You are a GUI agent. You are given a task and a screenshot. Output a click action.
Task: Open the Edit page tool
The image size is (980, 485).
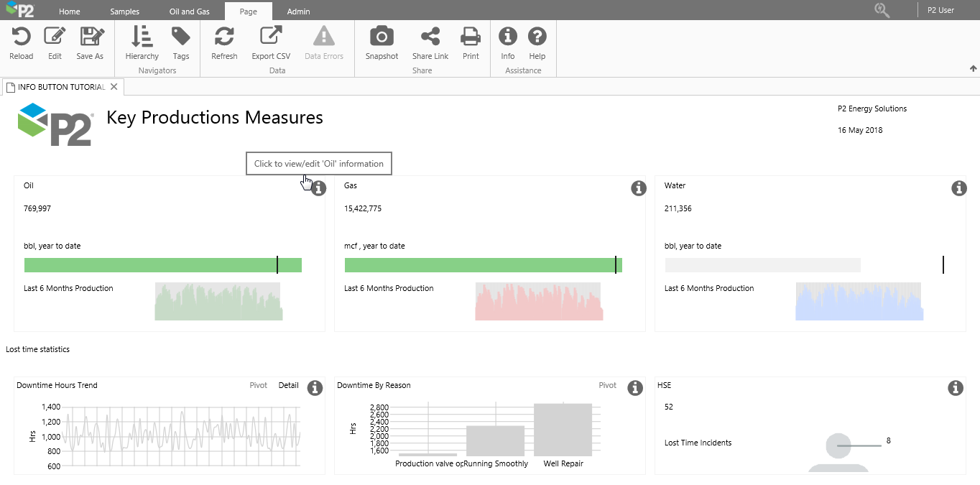coord(55,37)
